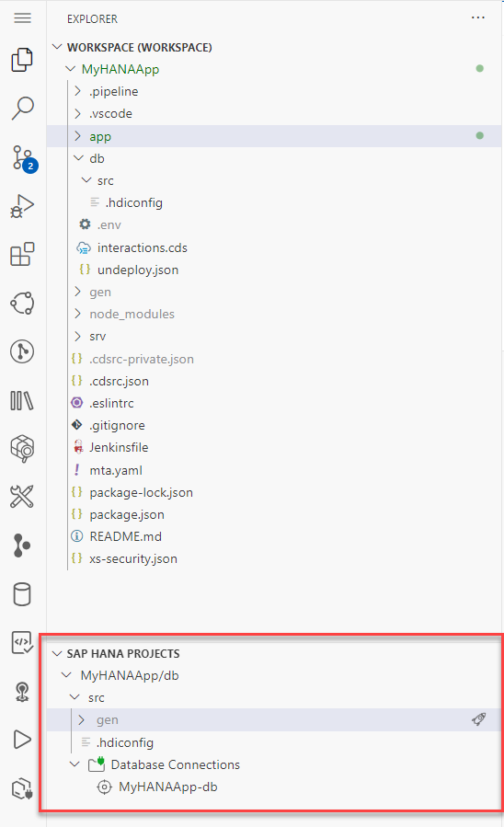Click the EXPLORER panel title
The height and width of the screenshot is (827, 504).
coord(92,18)
